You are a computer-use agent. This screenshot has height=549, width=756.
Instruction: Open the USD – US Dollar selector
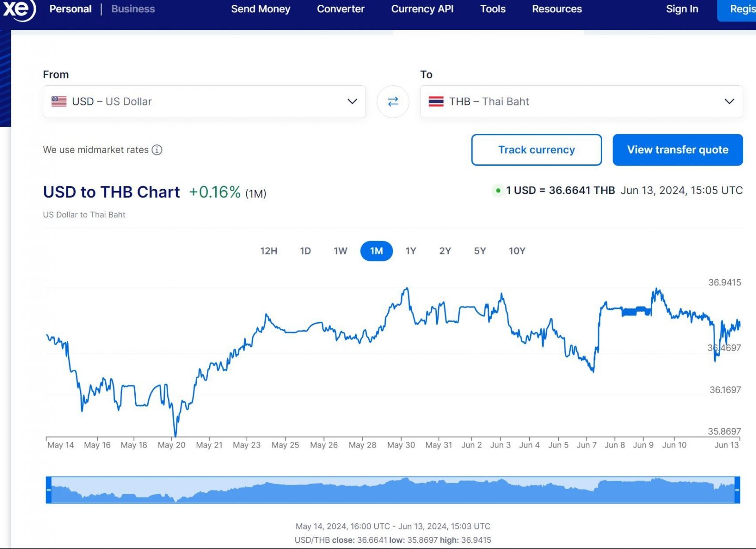[x=204, y=102]
